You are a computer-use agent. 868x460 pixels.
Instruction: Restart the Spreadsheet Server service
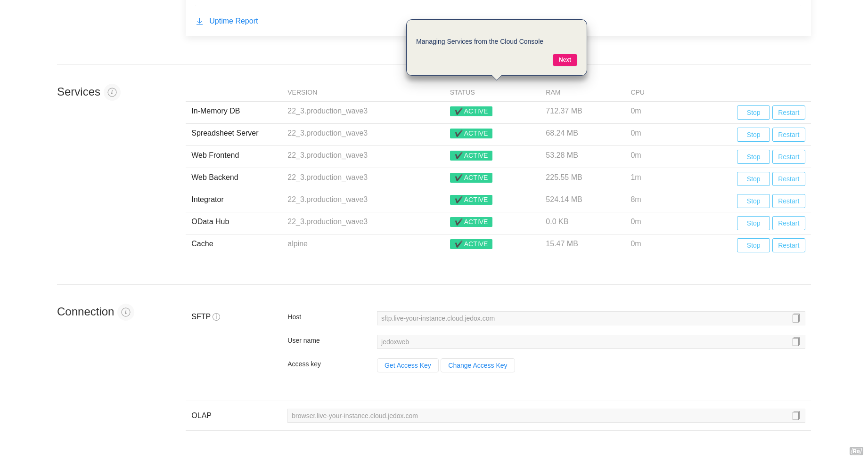(x=788, y=135)
